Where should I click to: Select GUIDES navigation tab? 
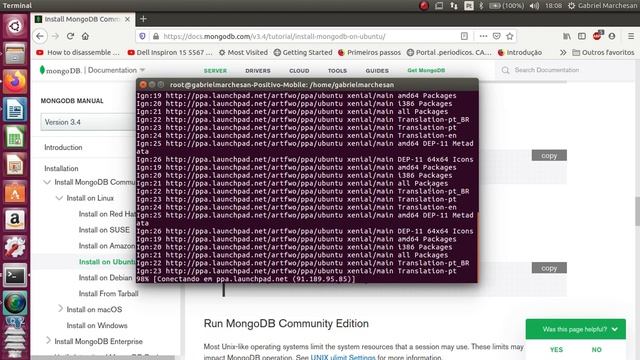[x=377, y=71]
